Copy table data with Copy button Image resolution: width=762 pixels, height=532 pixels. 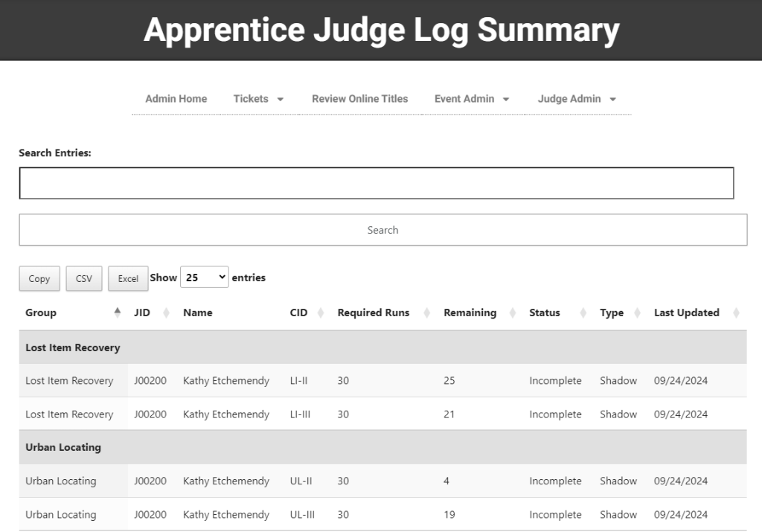click(39, 279)
